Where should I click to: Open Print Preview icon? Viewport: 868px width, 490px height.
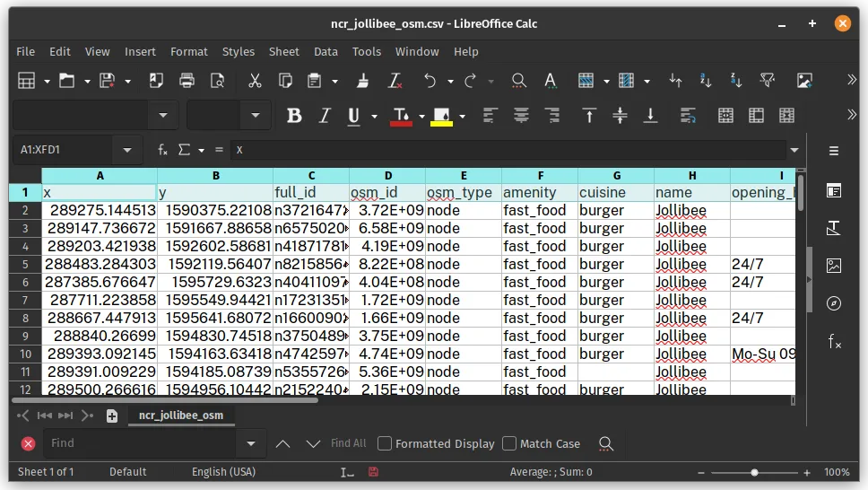coord(218,81)
